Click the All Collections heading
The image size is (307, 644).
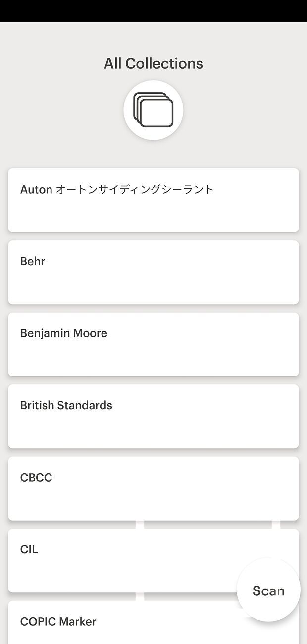coord(153,64)
